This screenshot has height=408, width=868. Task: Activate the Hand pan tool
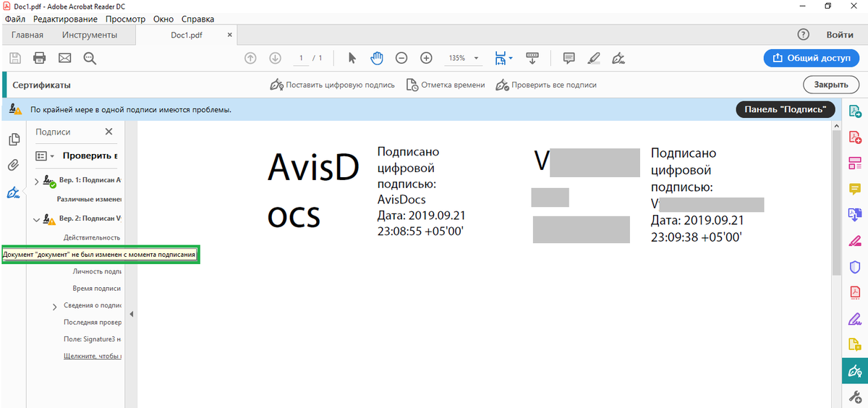tap(377, 58)
